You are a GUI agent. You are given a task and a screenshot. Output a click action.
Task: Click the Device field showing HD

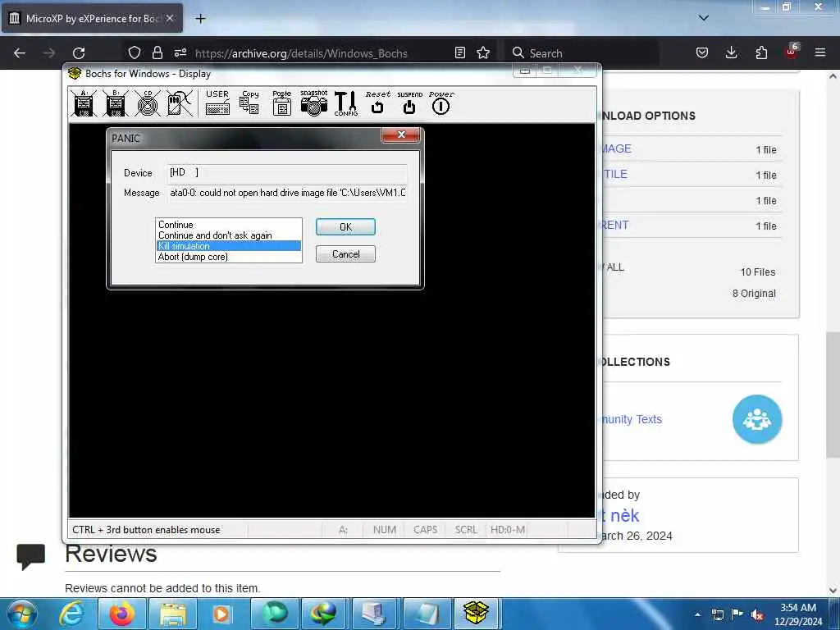[287, 172]
